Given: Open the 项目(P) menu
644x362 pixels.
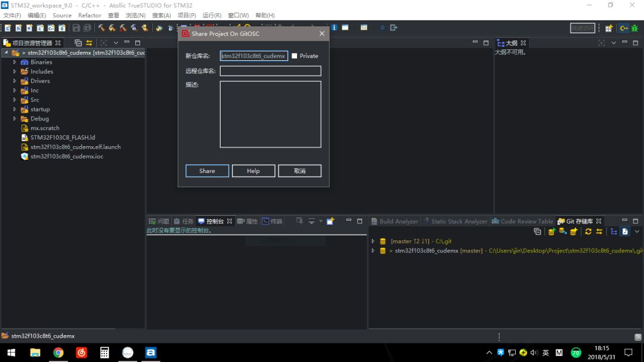Looking at the screenshot, I should click(x=187, y=15).
